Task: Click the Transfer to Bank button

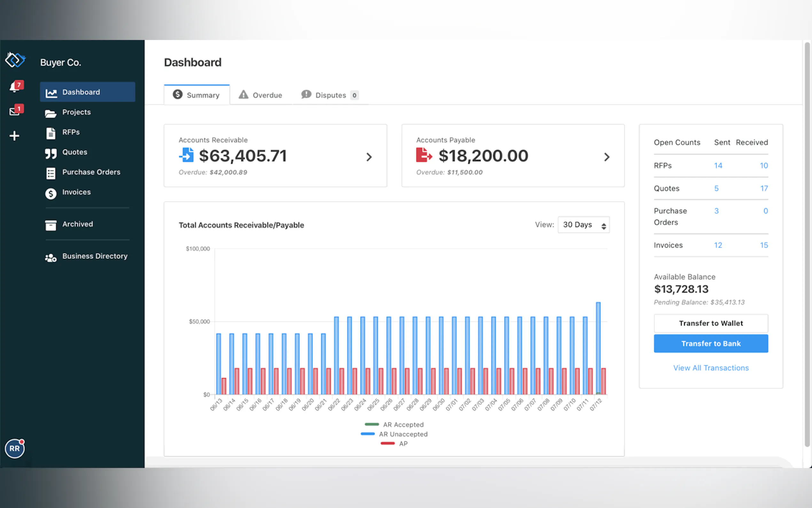Action: click(711, 343)
